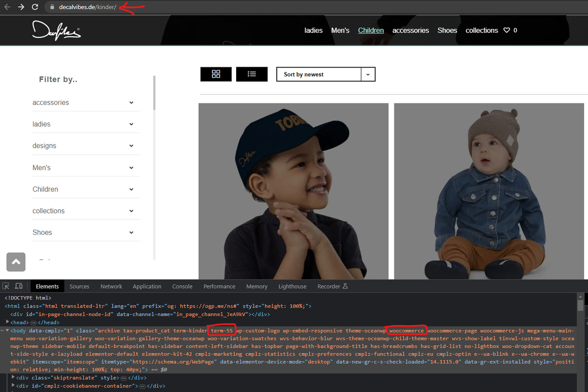Switch to grid view layout
Image resolution: width=588 pixels, height=392 pixels.
216,74
